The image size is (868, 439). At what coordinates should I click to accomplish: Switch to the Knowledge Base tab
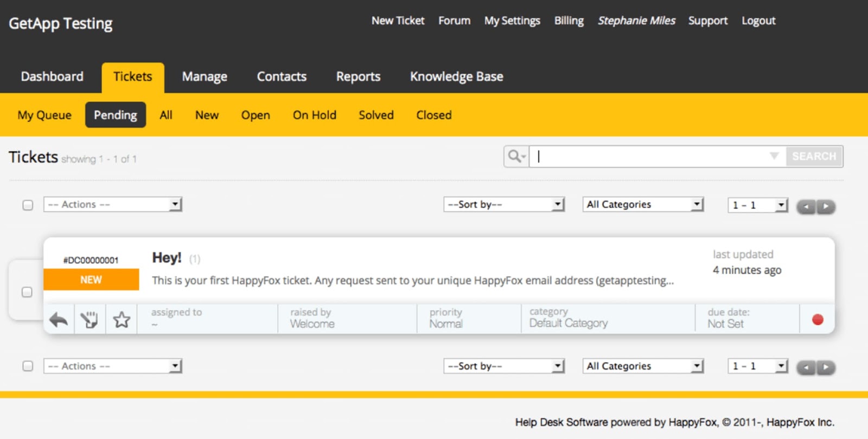456,76
